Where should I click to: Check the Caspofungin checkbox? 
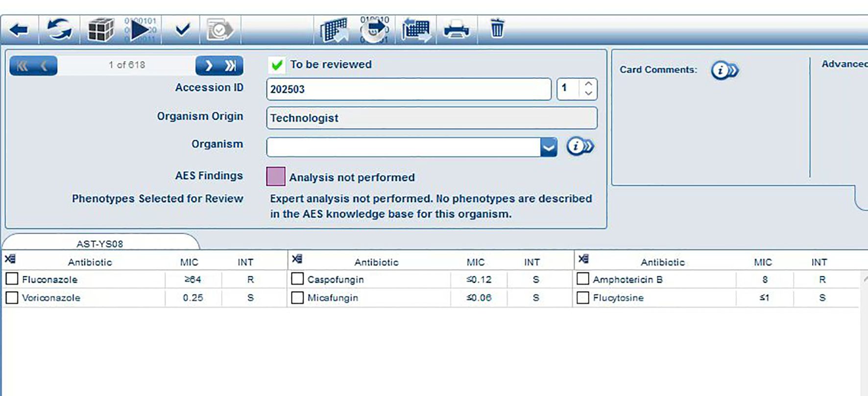[297, 279]
